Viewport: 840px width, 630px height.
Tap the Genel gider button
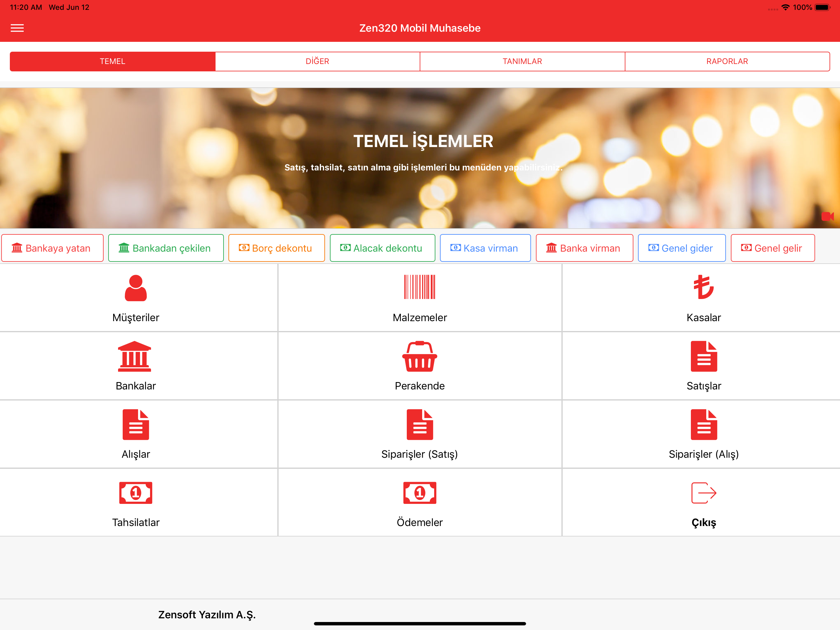click(x=682, y=248)
